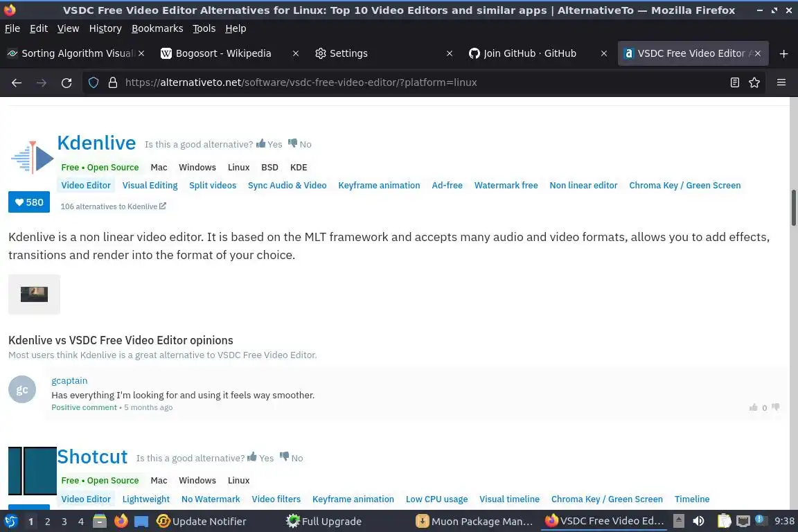Close the Bogosort Wikipedia tab
This screenshot has width=798, height=532.
296,53
